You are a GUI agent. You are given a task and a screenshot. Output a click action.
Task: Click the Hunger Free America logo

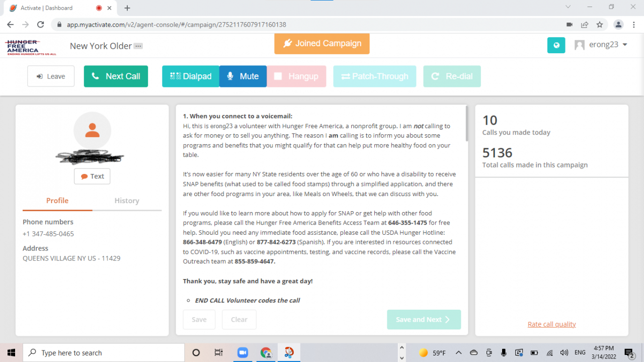pyautogui.click(x=30, y=47)
